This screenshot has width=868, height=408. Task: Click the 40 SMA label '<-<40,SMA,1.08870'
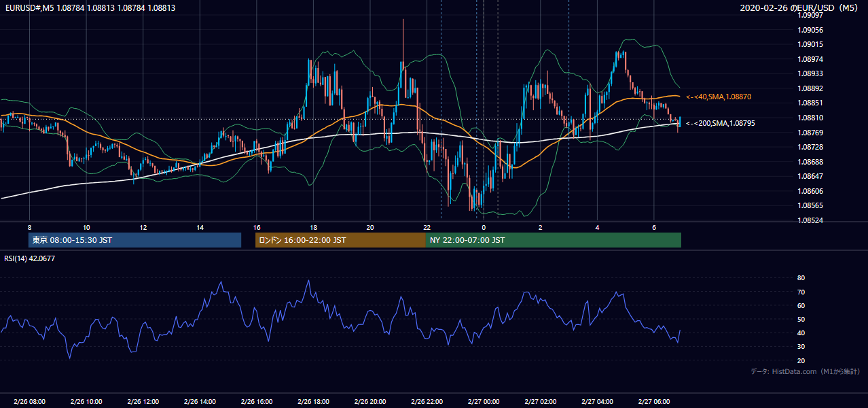pyautogui.click(x=719, y=97)
